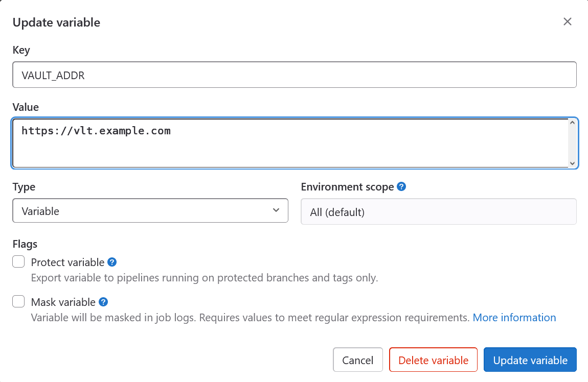This screenshot has width=588, height=382.
Task: Close the Update variable dialog
Action: [x=567, y=21]
